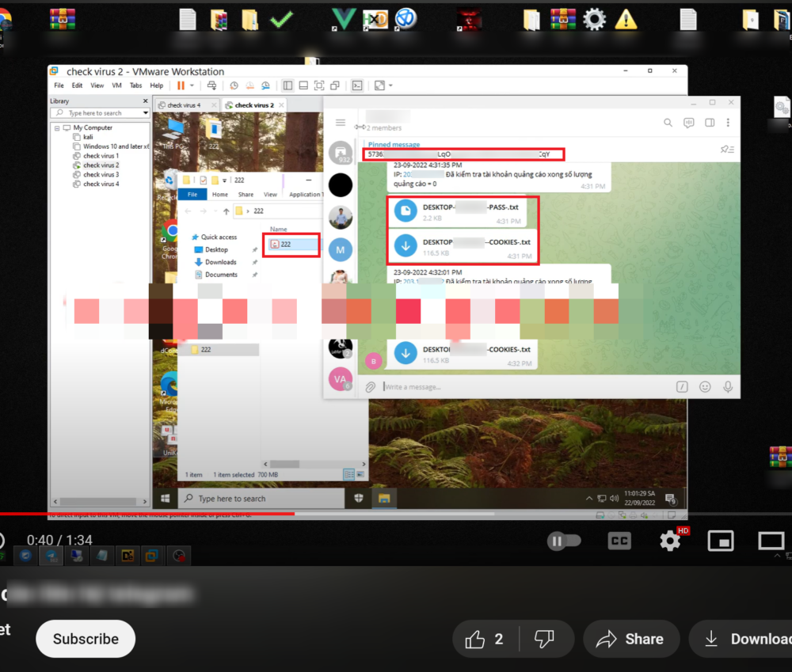
Task: Attach a file using the paperclip icon
Action: pos(370,386)
